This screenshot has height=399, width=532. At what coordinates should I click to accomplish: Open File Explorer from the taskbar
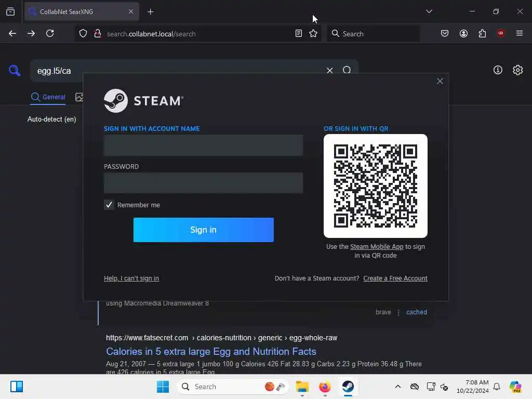[302, 387]
